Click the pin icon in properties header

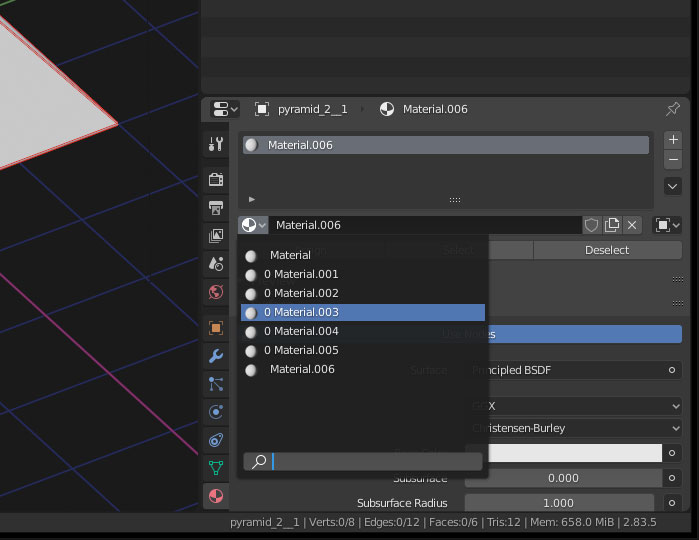tap(673, 109)
